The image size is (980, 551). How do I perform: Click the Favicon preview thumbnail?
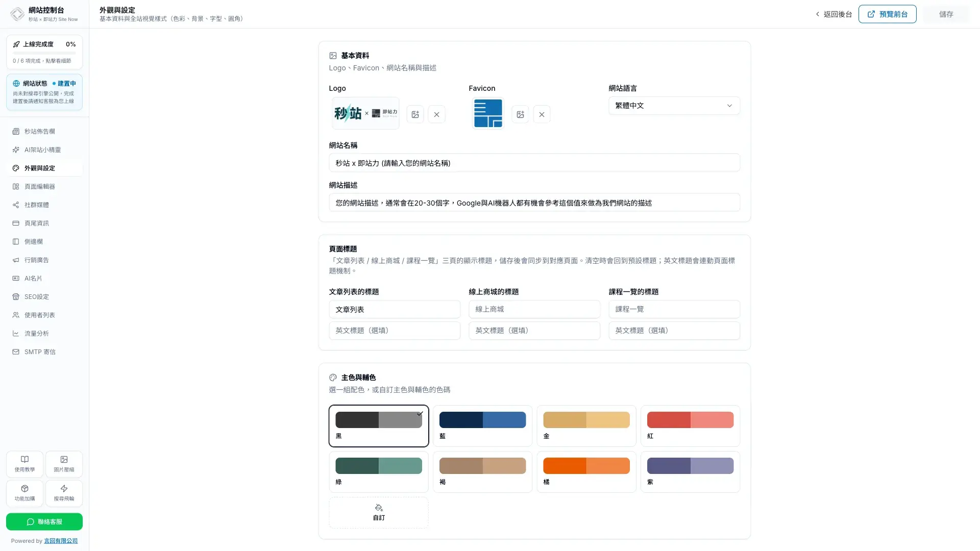488,113
